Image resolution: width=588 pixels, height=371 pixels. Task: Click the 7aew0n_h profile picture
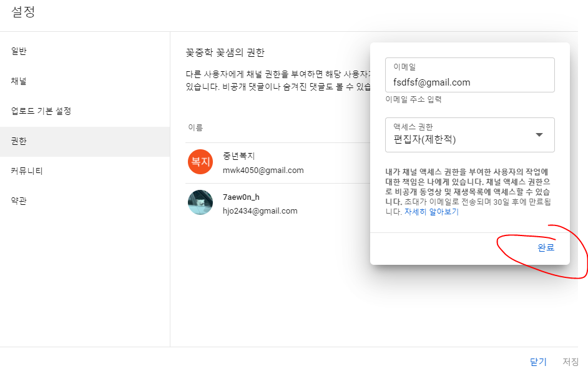coord(200,202)
